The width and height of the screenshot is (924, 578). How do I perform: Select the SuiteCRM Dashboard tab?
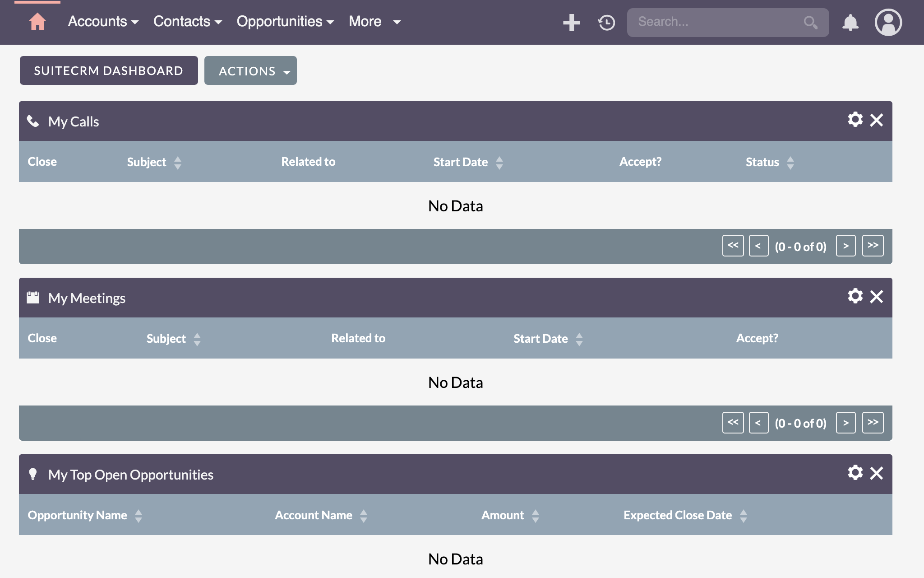(109, 70)
